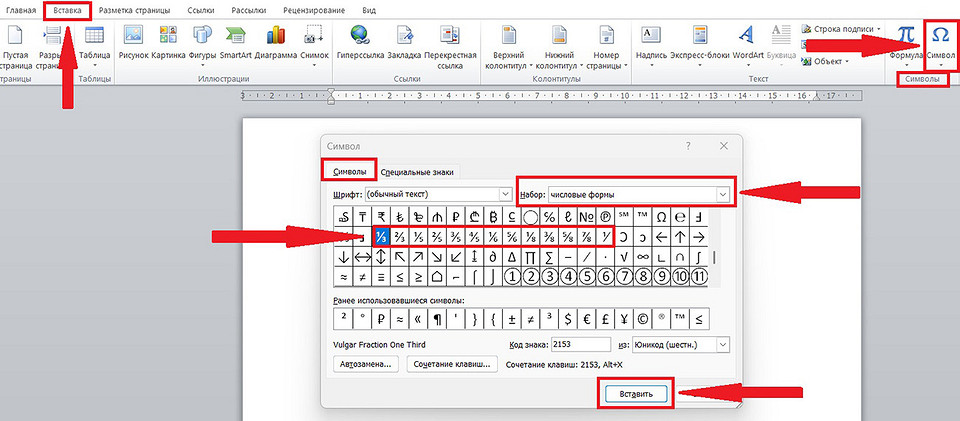
Task: Click the Символ (Omega) ribbon icon
Action: point(940,38)
